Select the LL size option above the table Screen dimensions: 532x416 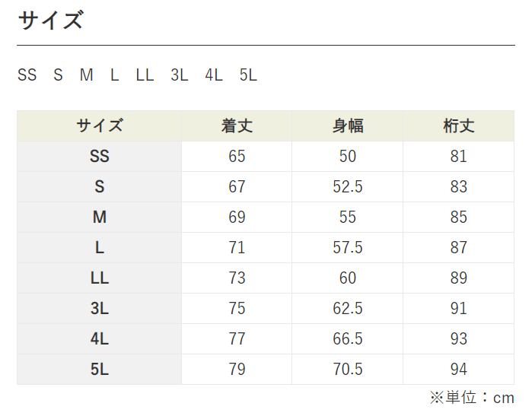[145, 75]
